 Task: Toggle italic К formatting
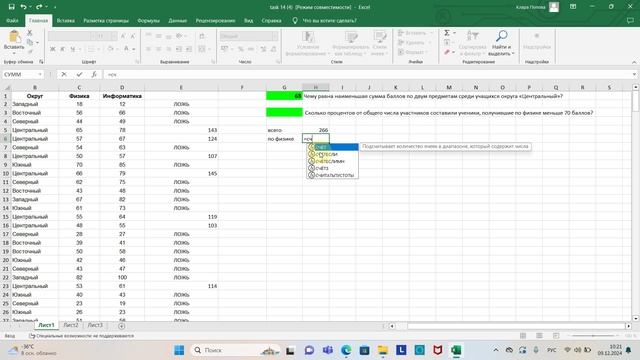pos(62,49)
